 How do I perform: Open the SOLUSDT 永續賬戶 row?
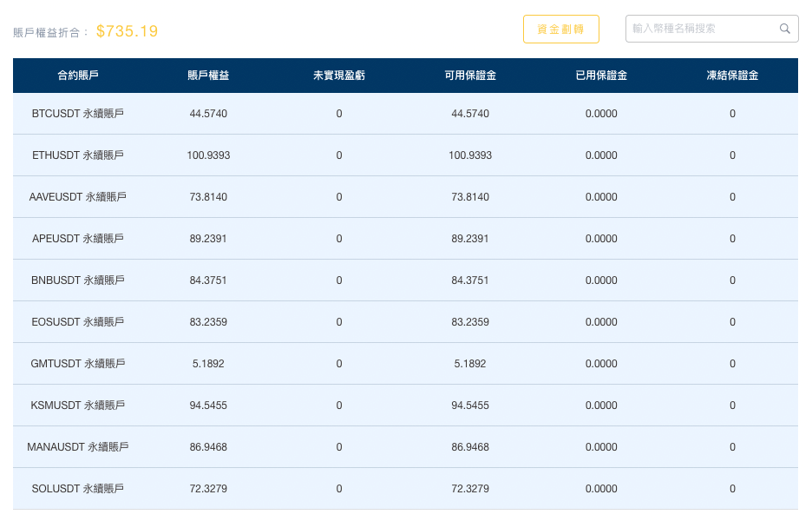[78, 489]
